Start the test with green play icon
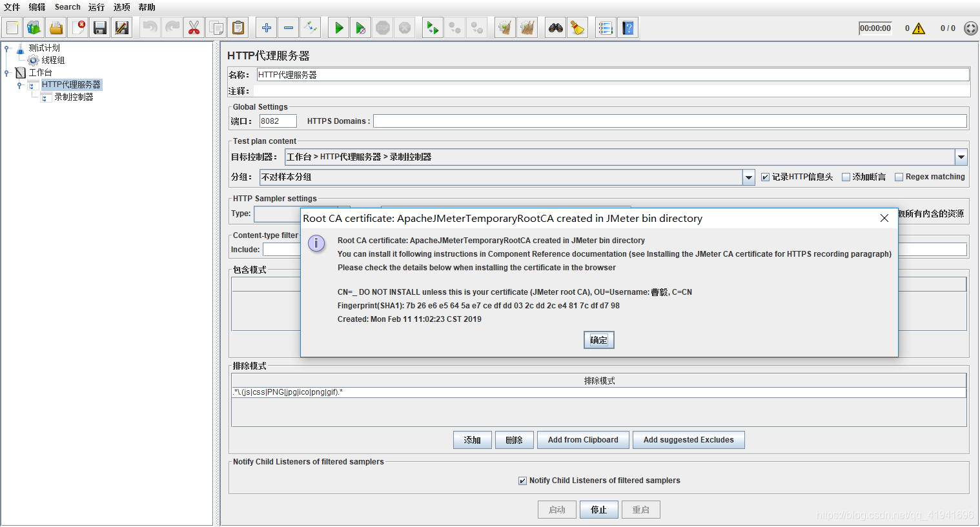This screenshot has height=527, width=980. click(x=339, y=28)
